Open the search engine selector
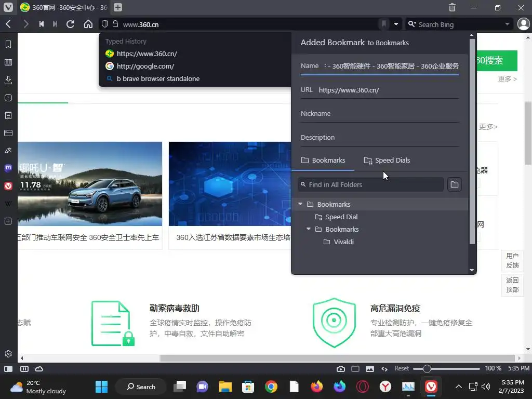 [x=411, y=24]
